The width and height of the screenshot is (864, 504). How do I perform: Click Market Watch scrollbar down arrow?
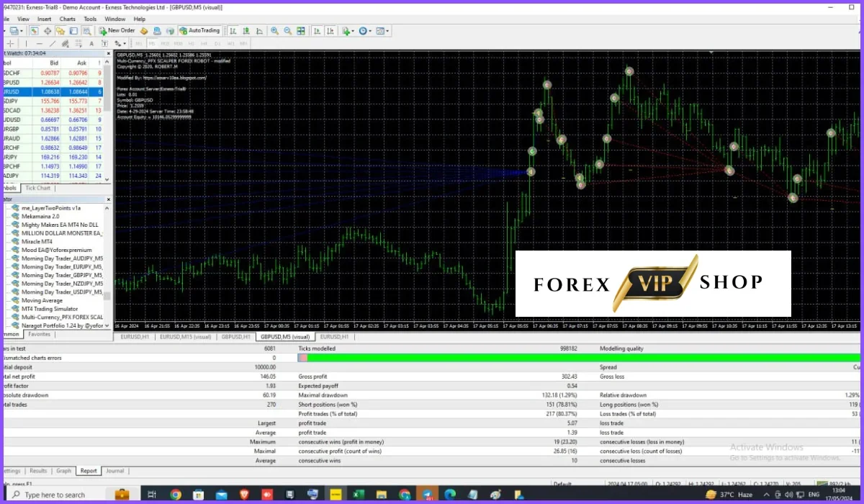[108, 179]
